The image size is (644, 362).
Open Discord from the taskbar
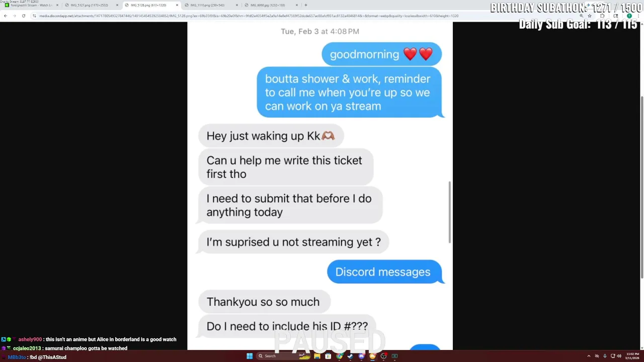pos(361,356)
